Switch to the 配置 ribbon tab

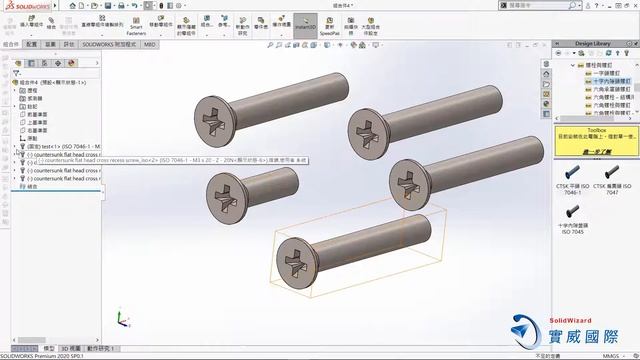31,44
